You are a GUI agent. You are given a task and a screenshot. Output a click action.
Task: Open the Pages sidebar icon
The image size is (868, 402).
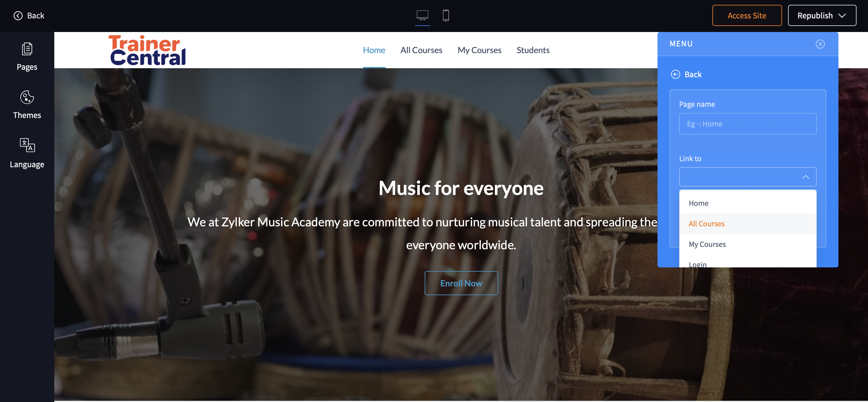click(x=27, y=49)
